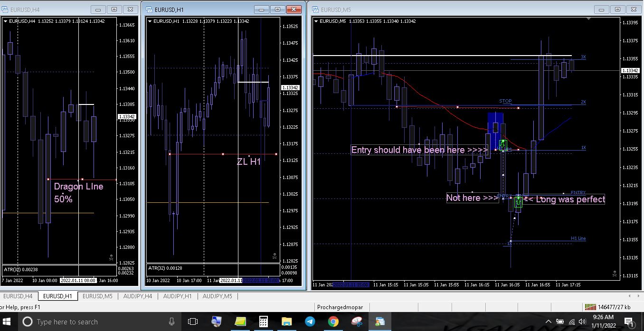Click the EURUSD,M5 window title icon

(x=315, y=9)
